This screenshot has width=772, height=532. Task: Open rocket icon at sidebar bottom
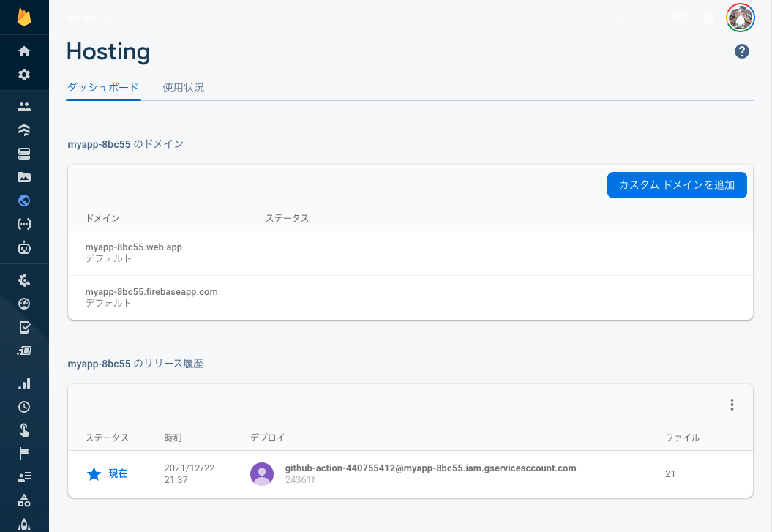pyautogui.click(x=24, y=525)
